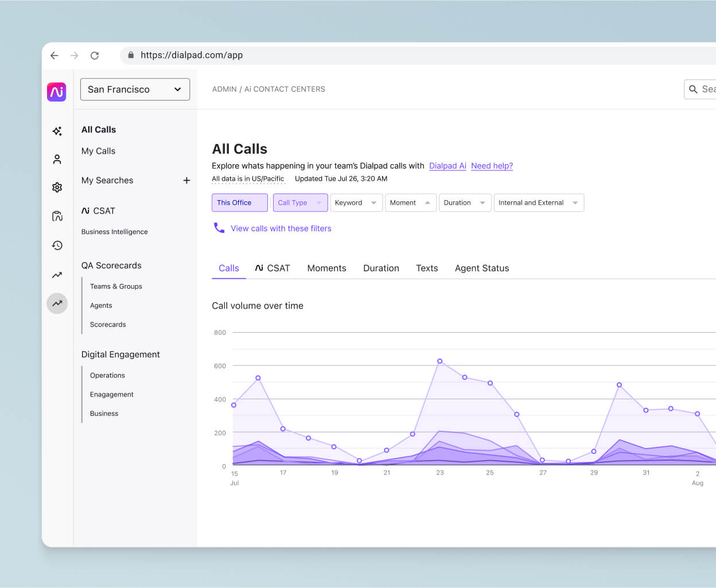Screen dimensions: 716x588
Task: Open the San Francisco office dropdown
Action: coord(135,89)
